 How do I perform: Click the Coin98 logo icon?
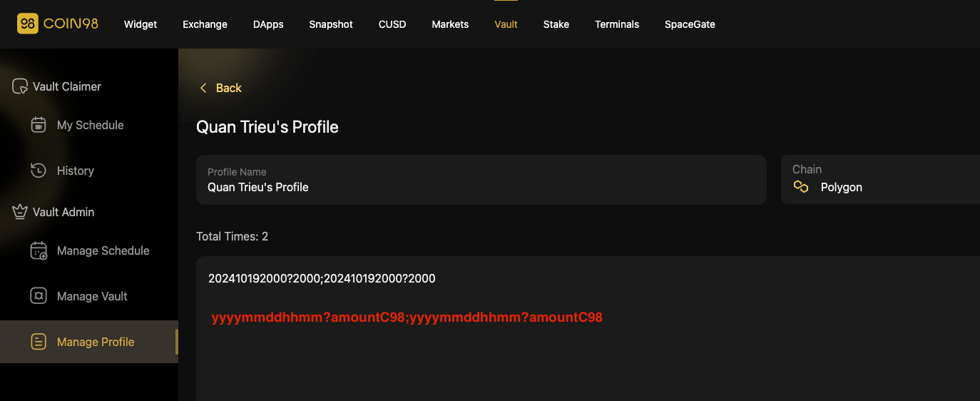tap(28, 24)
